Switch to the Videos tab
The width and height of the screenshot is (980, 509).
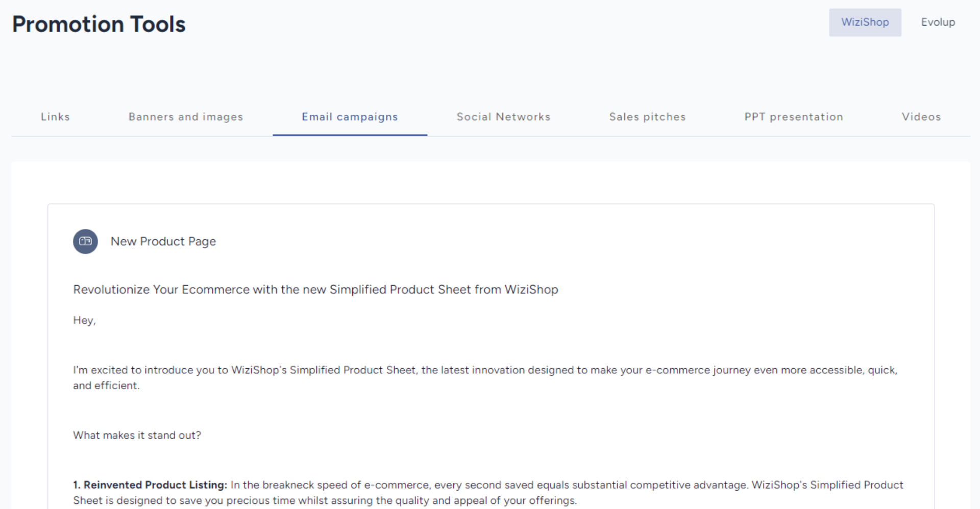(921, 117)
